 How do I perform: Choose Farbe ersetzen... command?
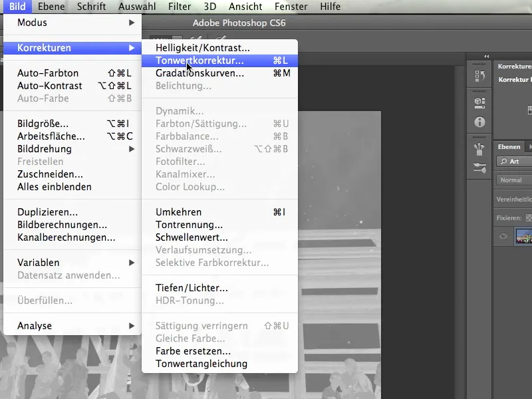click(x=219, y=351)
